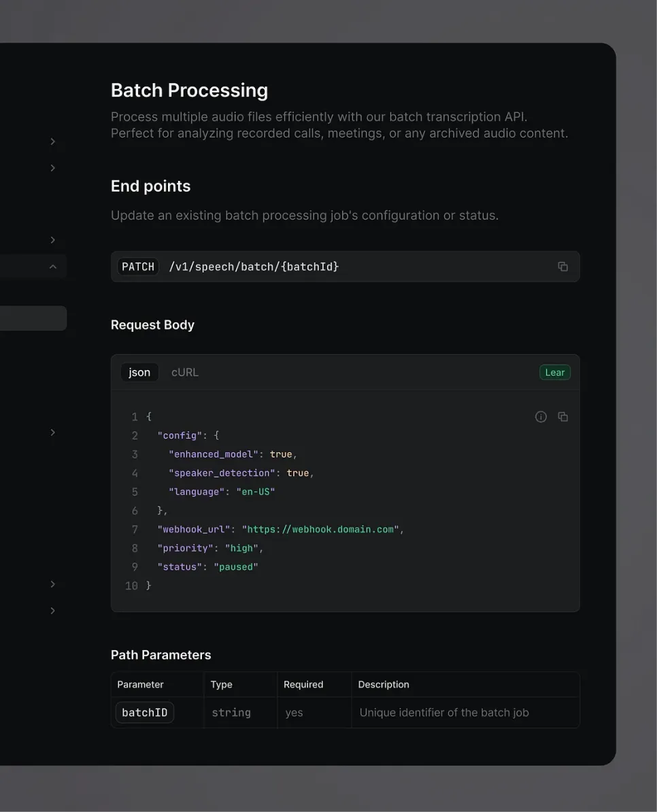
Task: Switch to the cURL tab
Action: point(184,372)
